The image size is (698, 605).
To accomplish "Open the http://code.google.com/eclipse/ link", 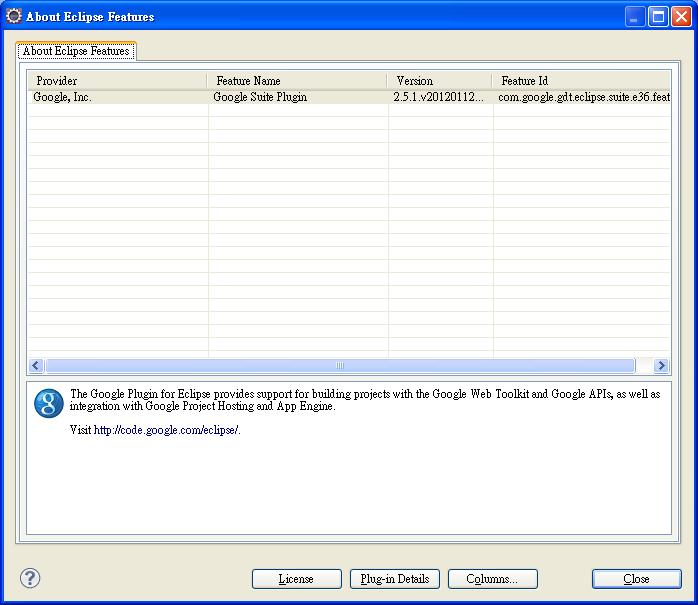I will (166, 430).
